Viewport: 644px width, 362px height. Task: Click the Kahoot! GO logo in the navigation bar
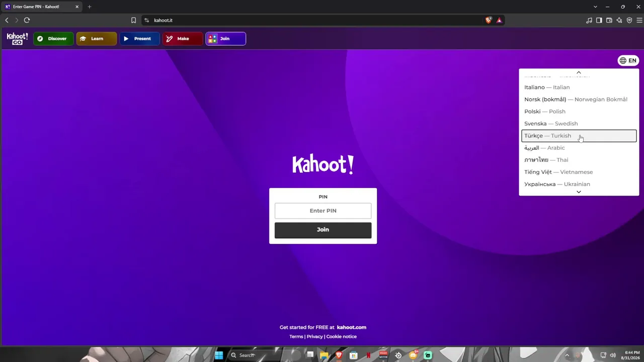click(x=17, y=39)
